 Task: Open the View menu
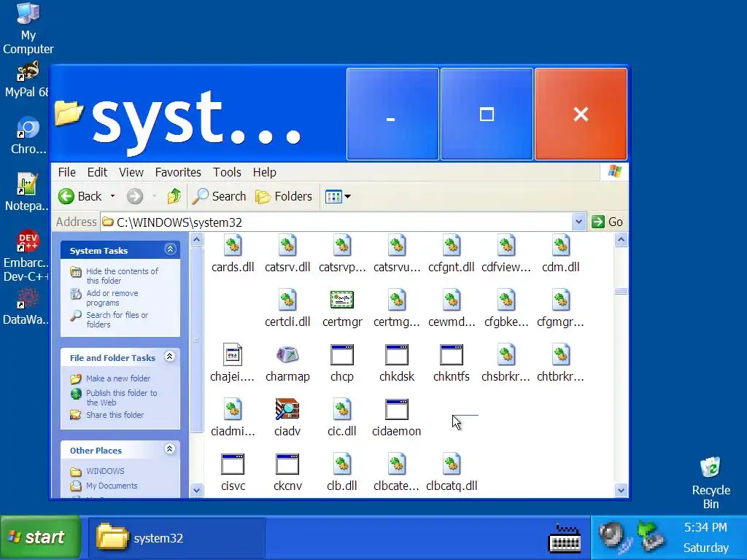pos(131,172)
